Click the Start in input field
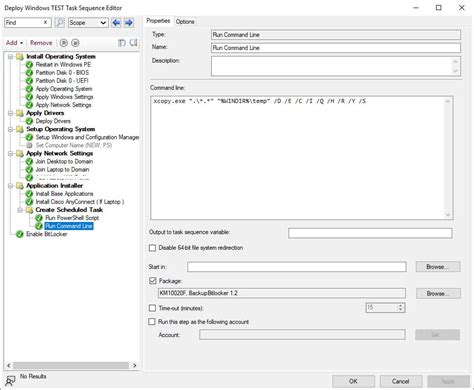This screenshot has width=474, height=390. (x=297, y=267)
